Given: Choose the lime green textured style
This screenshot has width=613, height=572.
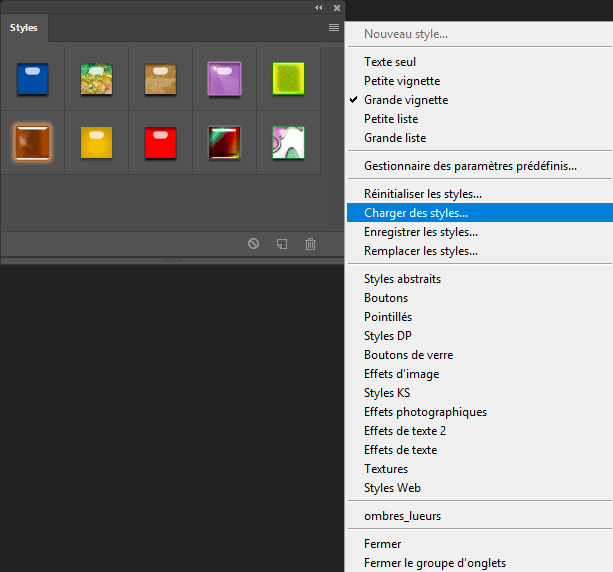Looking at the screenshot, I should pyautogui.click(x=288, y=79).
